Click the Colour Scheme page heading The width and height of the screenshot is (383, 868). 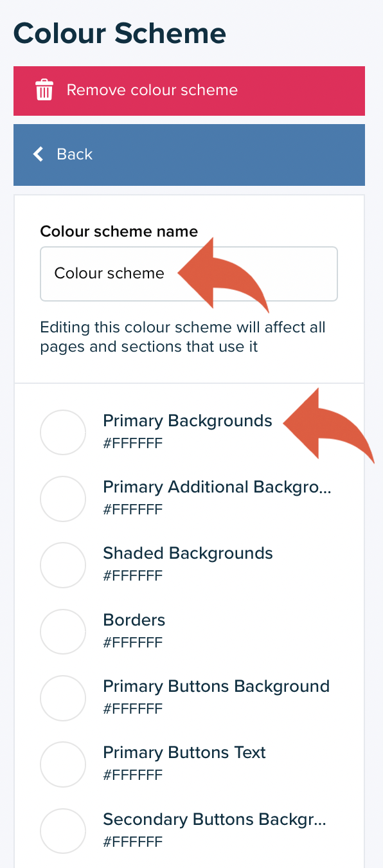[120, 33]
